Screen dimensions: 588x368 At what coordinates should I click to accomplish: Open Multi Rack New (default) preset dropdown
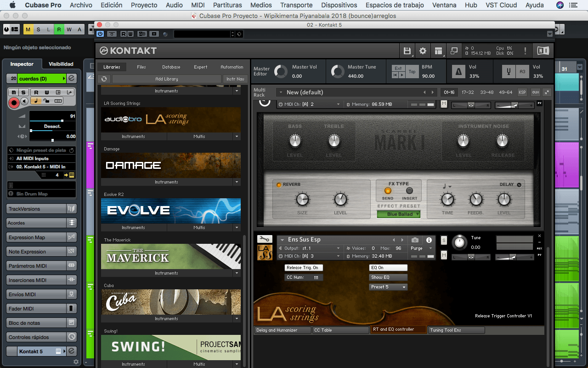tap(356, 92)
